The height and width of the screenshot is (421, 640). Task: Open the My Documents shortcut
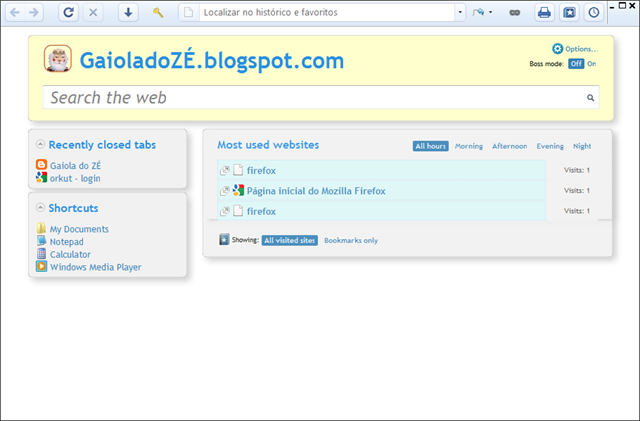click(x=79, y=229)
